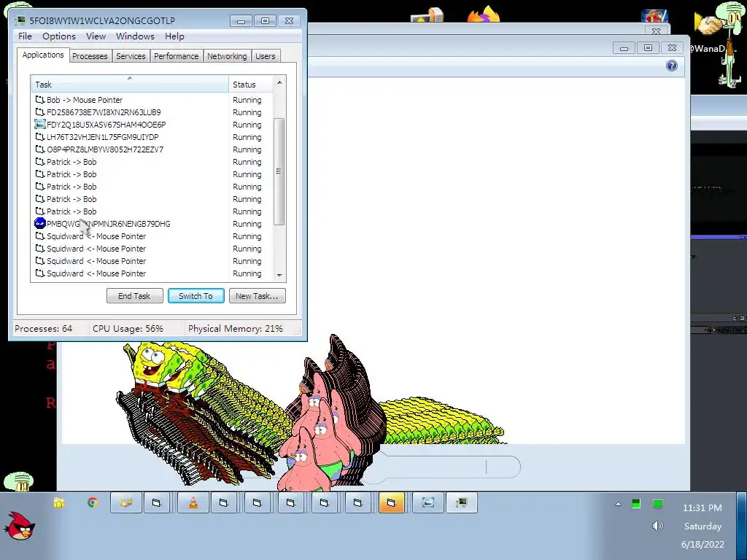Open the picture viewer taskbar button
This screenshot has width=747, height=560.
point(427,503)
